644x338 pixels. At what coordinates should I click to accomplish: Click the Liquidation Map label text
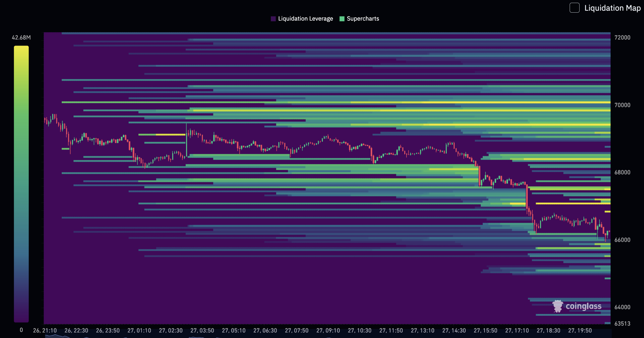point(612,8)
